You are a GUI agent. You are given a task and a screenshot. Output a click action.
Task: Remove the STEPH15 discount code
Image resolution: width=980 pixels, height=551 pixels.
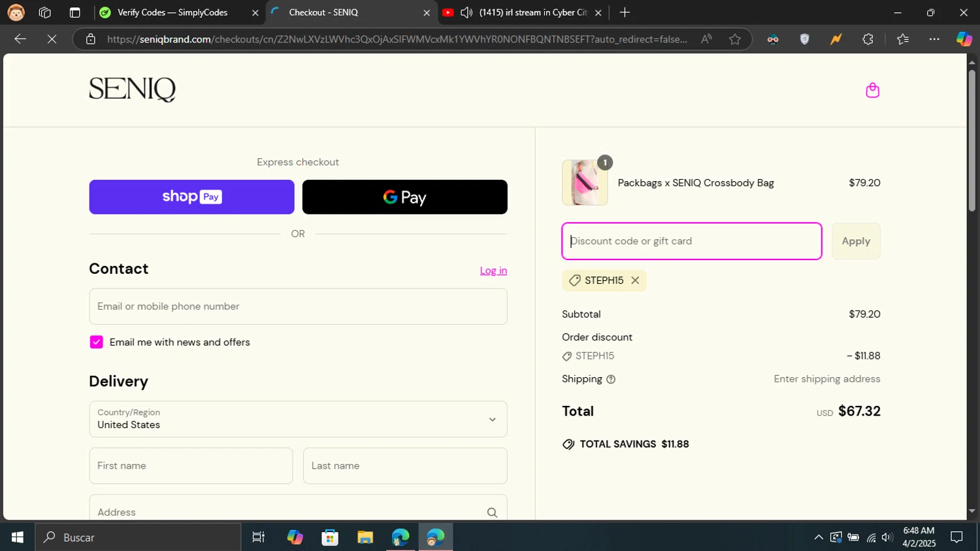[635, 280]
